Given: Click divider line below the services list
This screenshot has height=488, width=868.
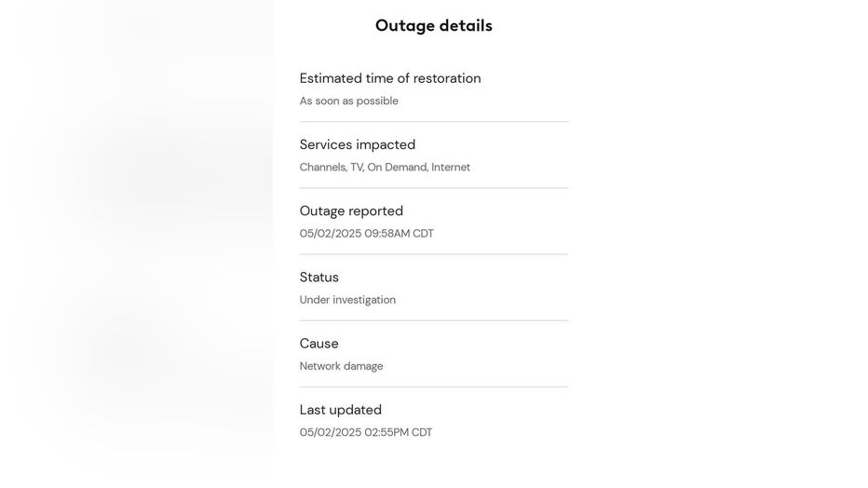Looking at the screenshot, I should click(x=434, y=188).
